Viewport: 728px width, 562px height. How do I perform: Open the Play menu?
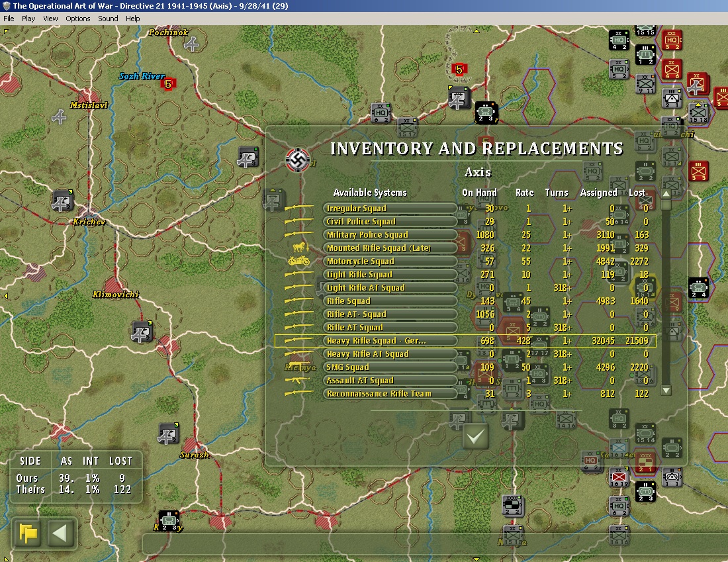pos(28,19)
